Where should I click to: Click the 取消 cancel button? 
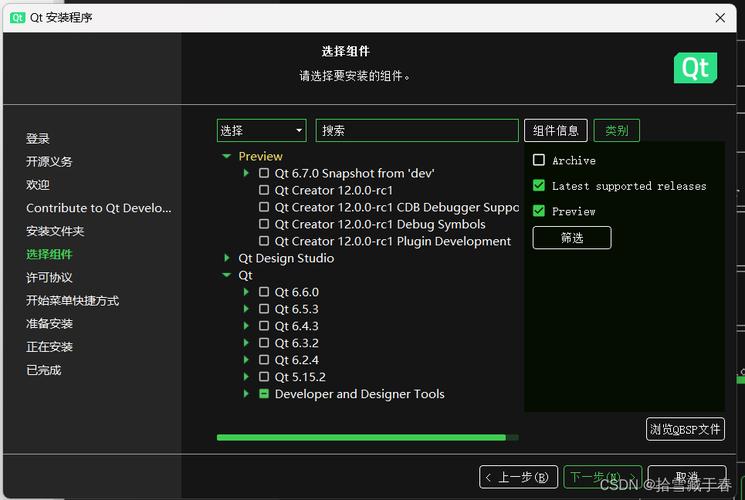coord(687,477)
